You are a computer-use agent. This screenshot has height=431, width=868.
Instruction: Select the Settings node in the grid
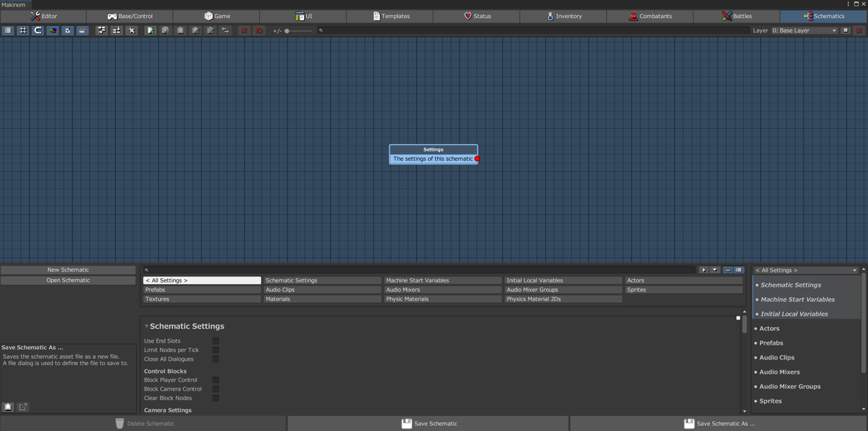click(433, 150)
